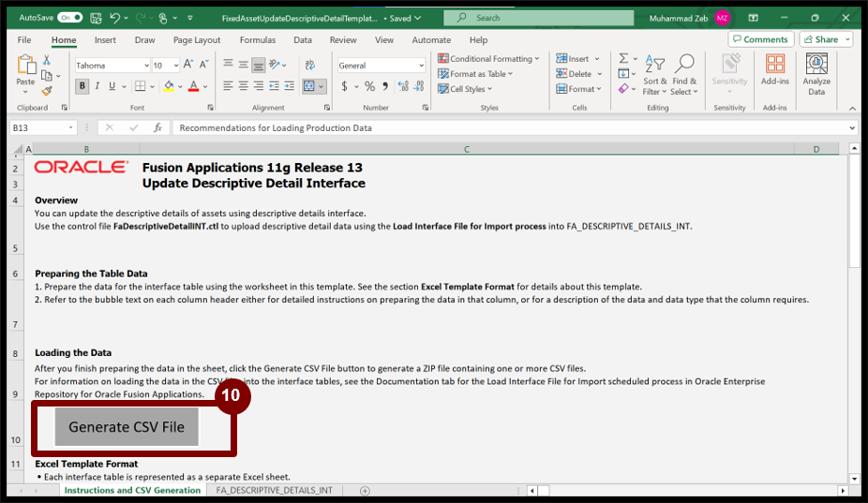Click Delete cells button
The width and height of the screenshot is (868, 503).
coord(574,74)
